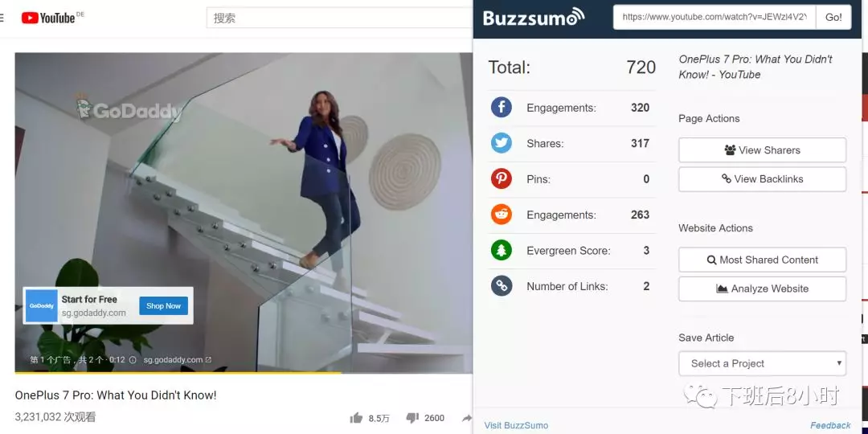Click the Number of Links chain icon
Image resolution: width=868 pixels, height=434 pixels.
(501, 286)
